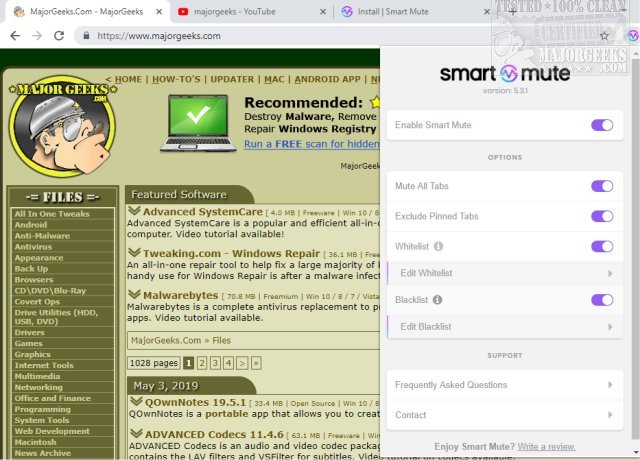Go to page 2 of files
640x460 pixels.
pos(202,363)
